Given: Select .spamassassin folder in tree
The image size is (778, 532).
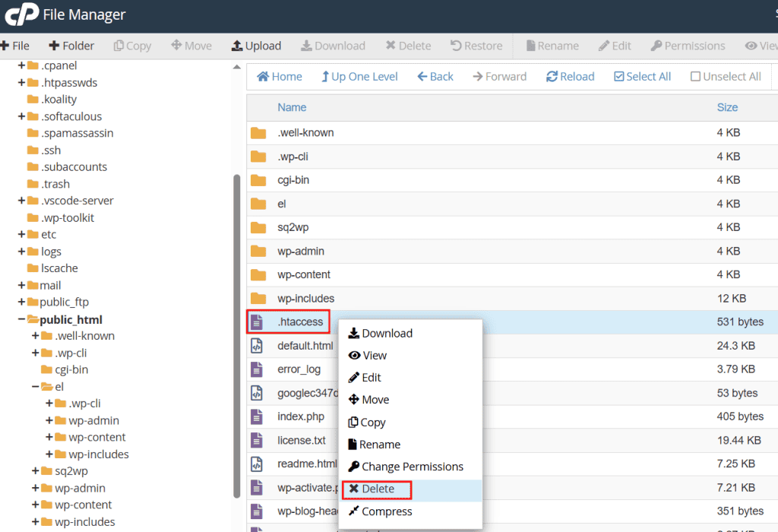Looking at the screenshot, I should coord(71,133).
